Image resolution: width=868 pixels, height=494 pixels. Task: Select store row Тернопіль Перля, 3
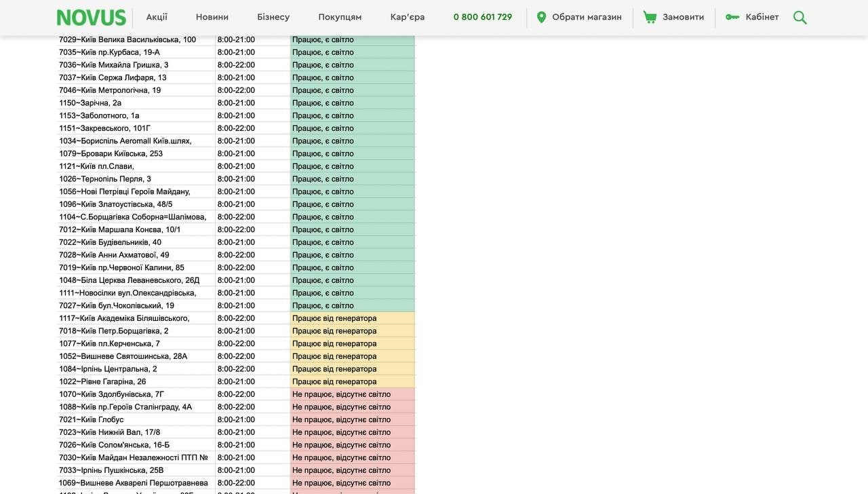(105, 179)
